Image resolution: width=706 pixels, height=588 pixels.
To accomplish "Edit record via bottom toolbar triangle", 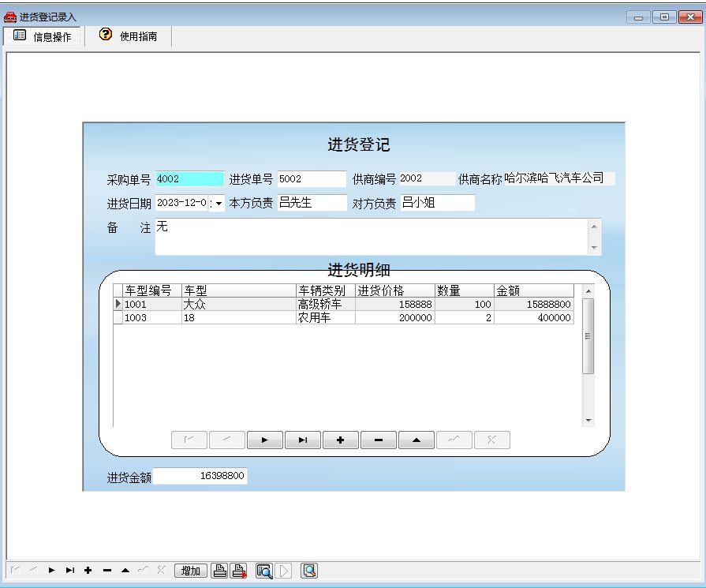I will 125,570.
